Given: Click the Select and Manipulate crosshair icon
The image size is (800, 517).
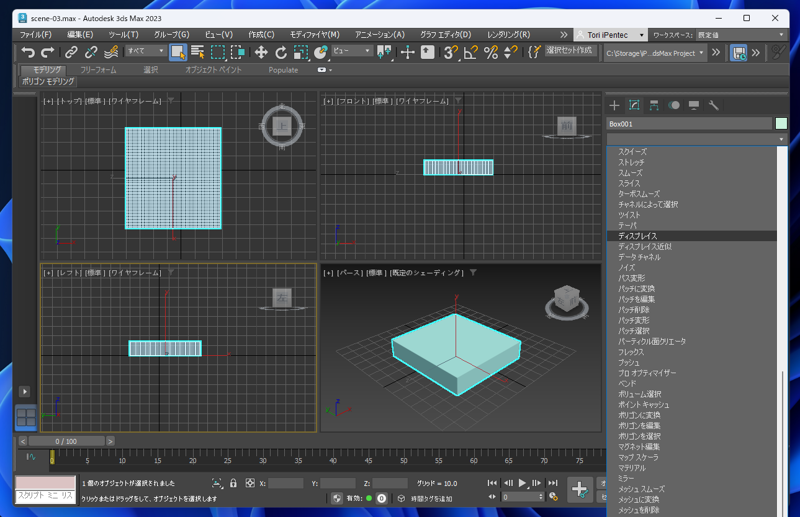Looking at the screenshot, I should (407, 52).
